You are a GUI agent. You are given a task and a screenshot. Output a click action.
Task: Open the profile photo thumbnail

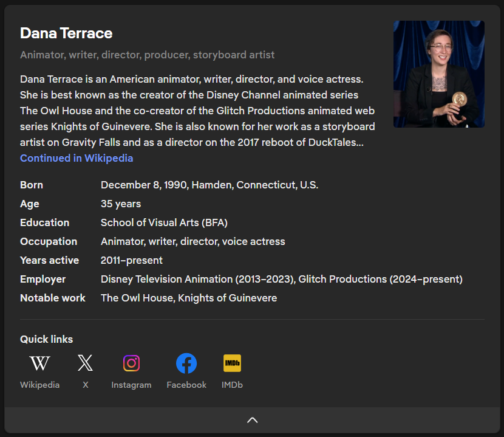pos(438,74)
